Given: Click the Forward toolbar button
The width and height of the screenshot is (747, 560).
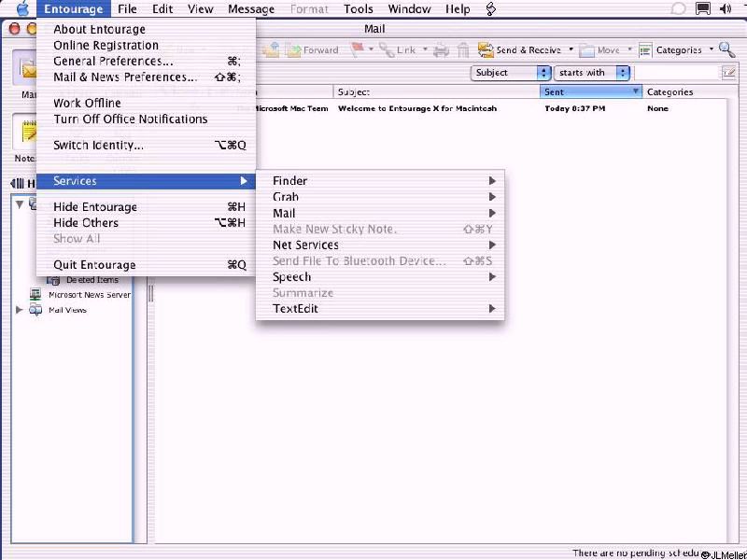Looking at the screenshot, I should tap(313, 50).
